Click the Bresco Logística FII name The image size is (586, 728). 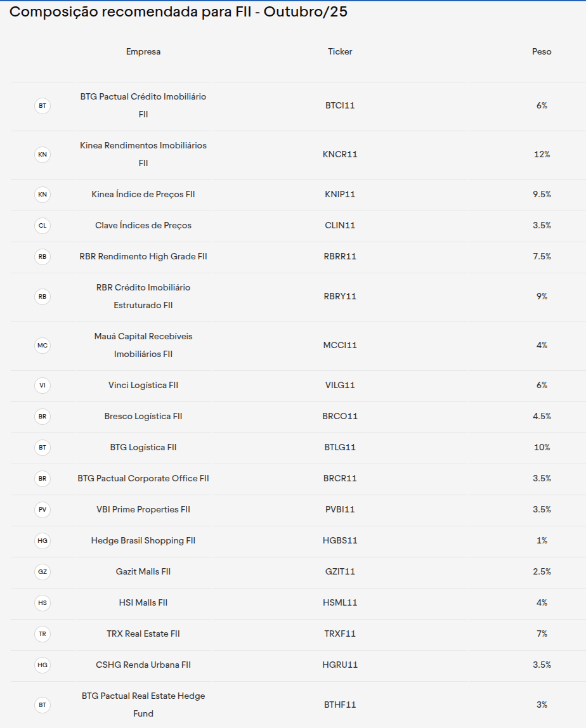143,417
